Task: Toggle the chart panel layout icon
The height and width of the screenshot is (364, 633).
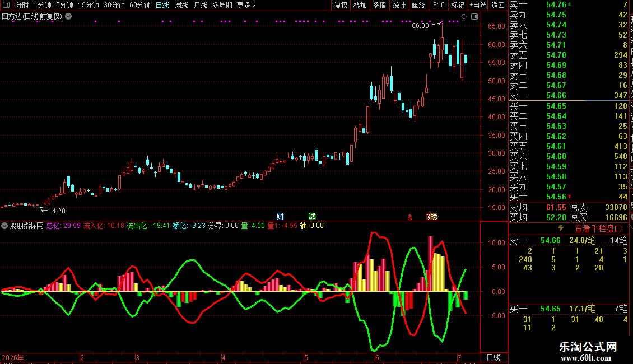Action: click(474, 17)
